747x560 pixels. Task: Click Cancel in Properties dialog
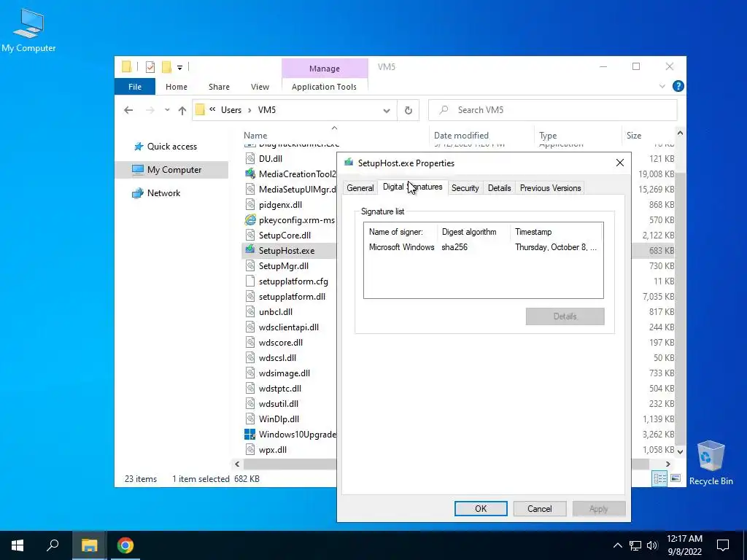pos(539,508)
